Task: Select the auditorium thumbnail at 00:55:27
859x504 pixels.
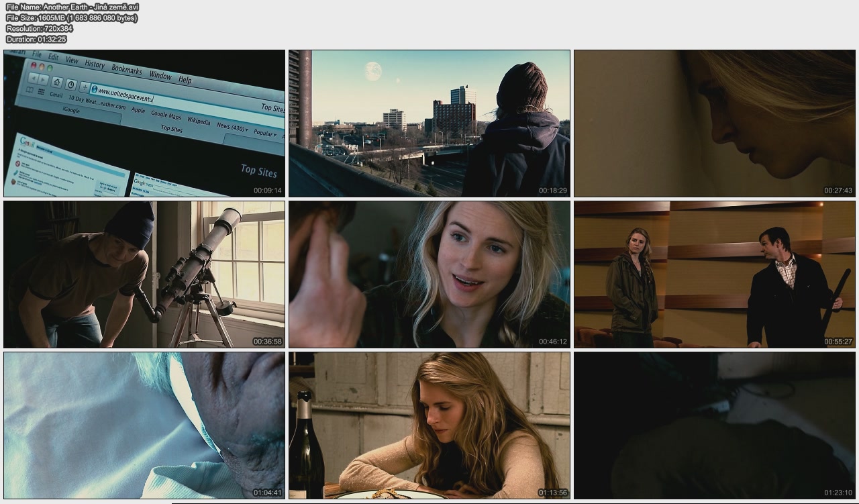Action: [x=714, y=274]
